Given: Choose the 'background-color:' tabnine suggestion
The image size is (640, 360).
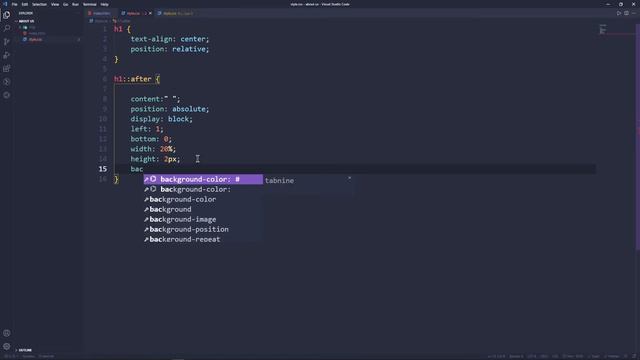Looking at the screenshot, I should [203, 189].
